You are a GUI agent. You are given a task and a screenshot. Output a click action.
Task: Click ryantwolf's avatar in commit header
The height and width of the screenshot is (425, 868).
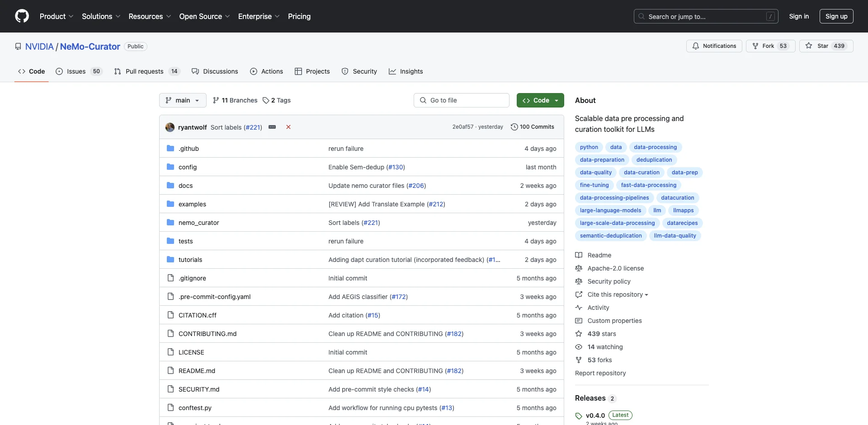click(x=170, y=127)
